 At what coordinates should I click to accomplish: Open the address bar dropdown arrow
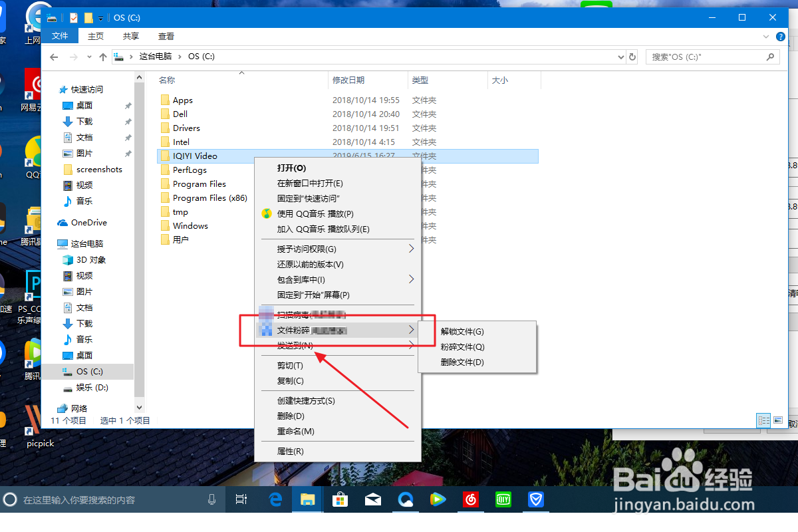(x=620, y=57)
